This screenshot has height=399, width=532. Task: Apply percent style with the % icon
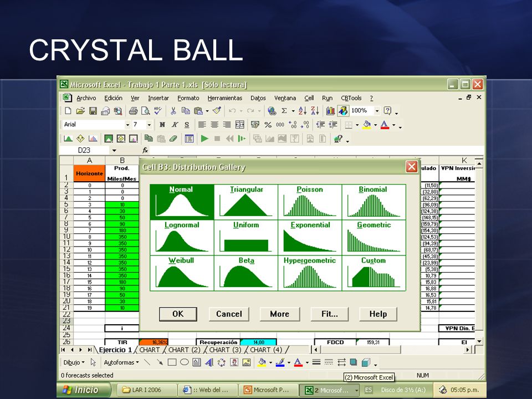pos(268,125)
